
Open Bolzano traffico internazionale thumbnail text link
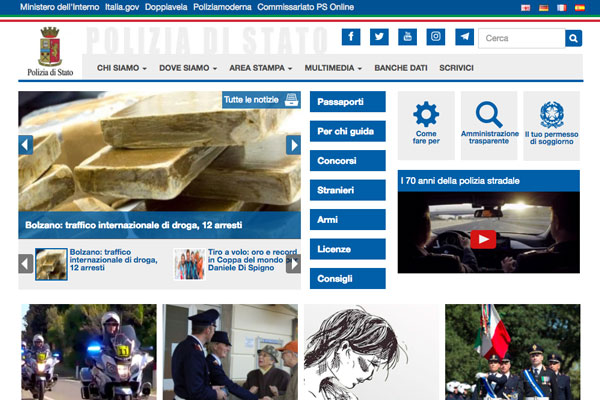[x=113, y=260]
